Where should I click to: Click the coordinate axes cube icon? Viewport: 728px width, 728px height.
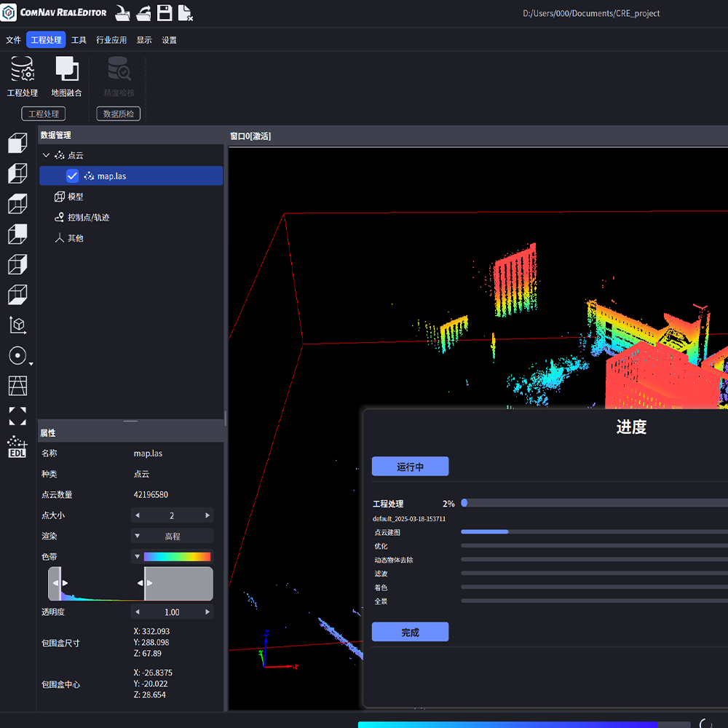click(x=17, y=325)
